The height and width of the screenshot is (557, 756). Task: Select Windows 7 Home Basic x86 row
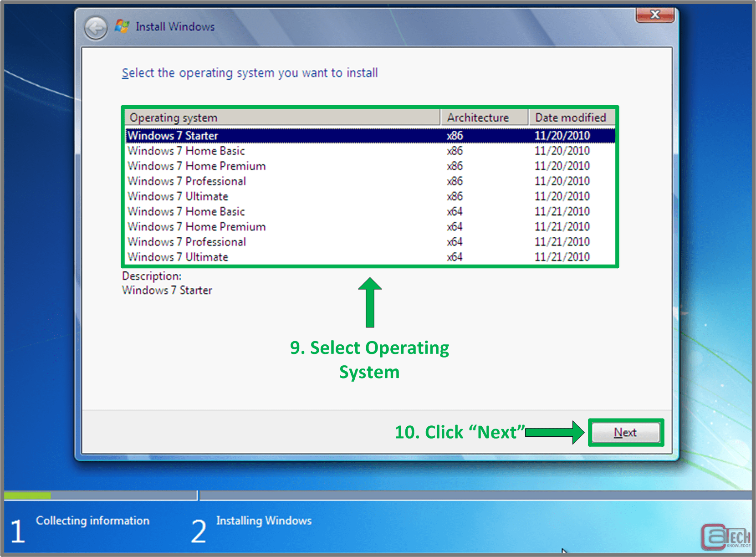370,151
